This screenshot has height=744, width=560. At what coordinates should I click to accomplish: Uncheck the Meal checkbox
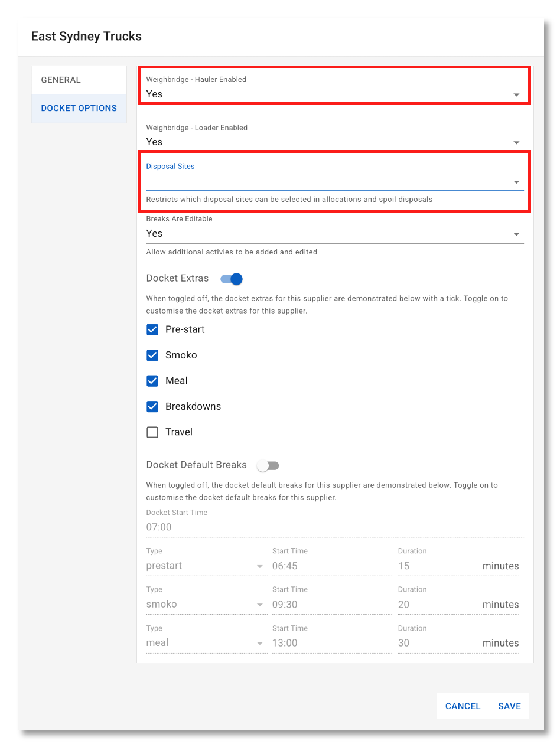152,381
